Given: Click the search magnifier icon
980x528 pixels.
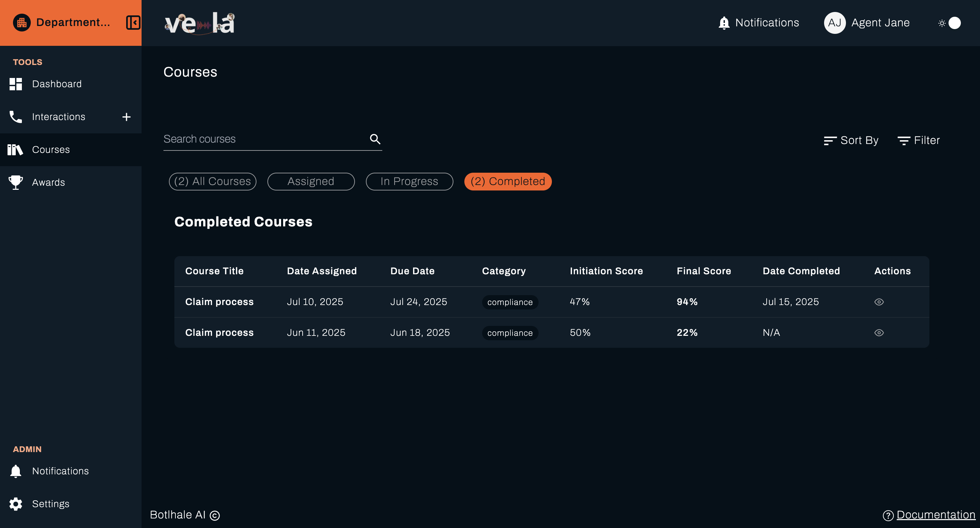Looking at the screenshot, I should [375, 139].
